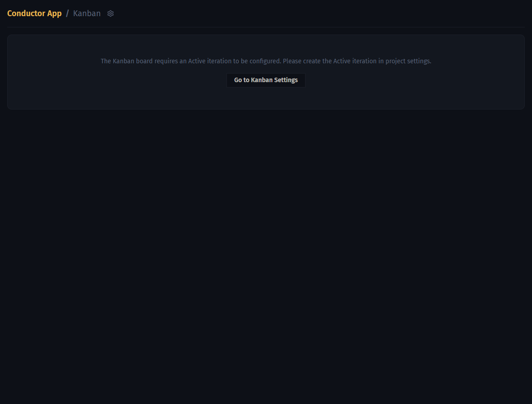Click the Kanban page title text
Image resolution: width=532 pixels, height=404 pixels.
(x=87, y=13)
